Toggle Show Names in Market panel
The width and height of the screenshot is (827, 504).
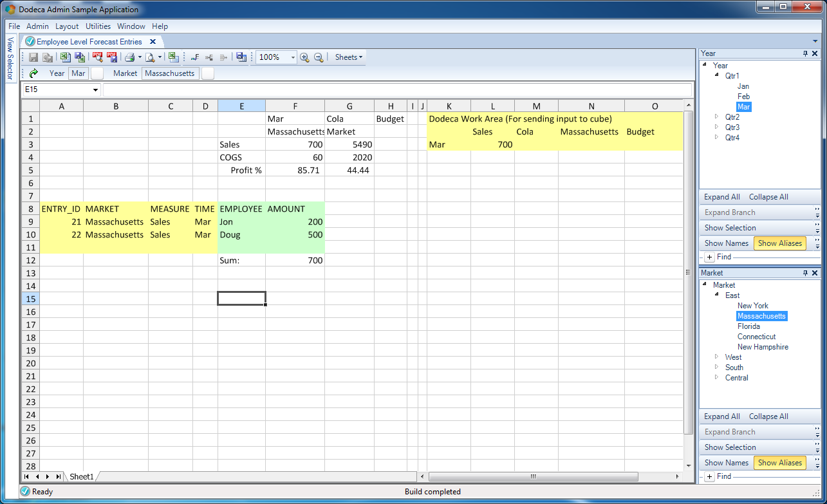(x=726, y=463)
